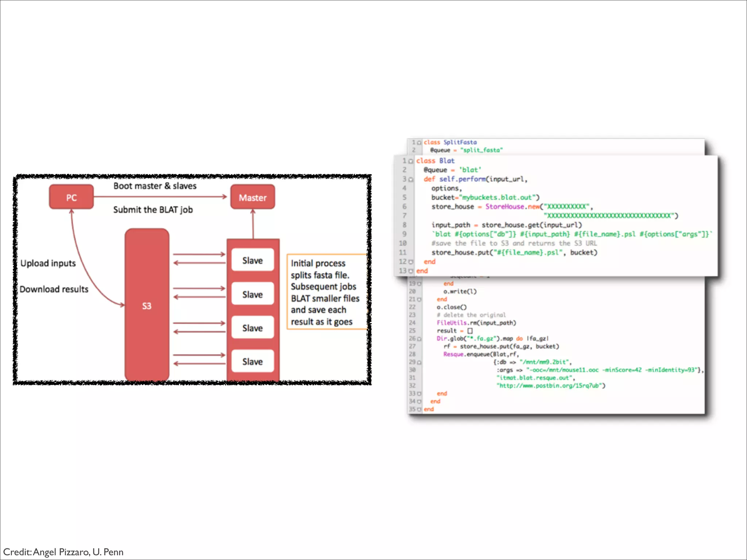Viewport: 747px width, 560px height.
Task: Select the topmost Slave box
Action: click(252, 260)
